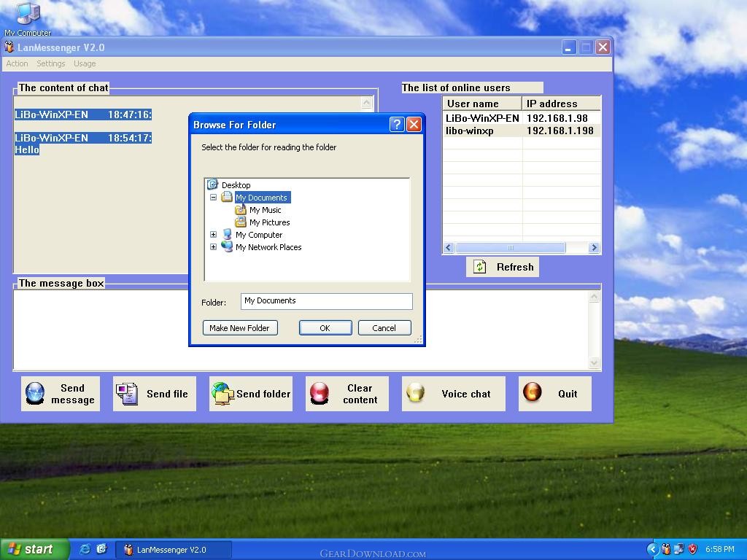Click the My Documents folder icon

click(x=227, y=197)
